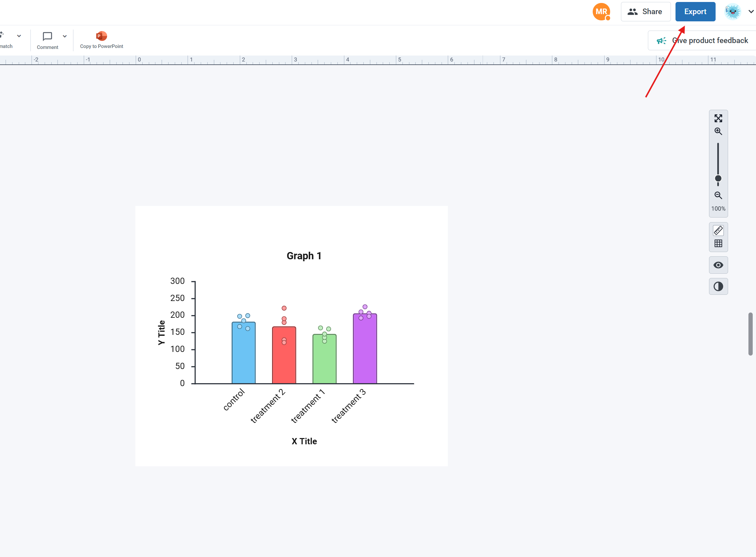The width and height of the screenshot is (756, 557).
Task: Click the Export button
Action: [695, 11]
